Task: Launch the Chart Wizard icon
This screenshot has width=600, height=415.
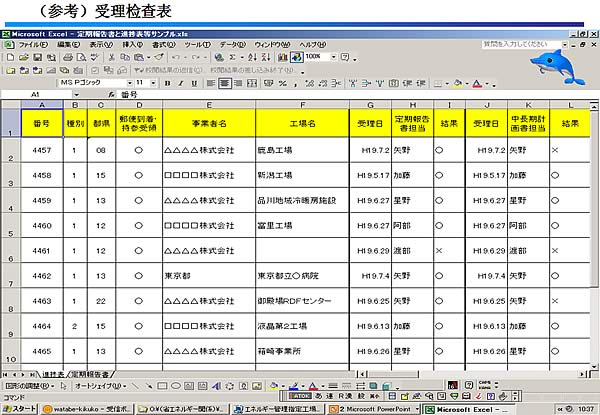Action: point(283,57)
